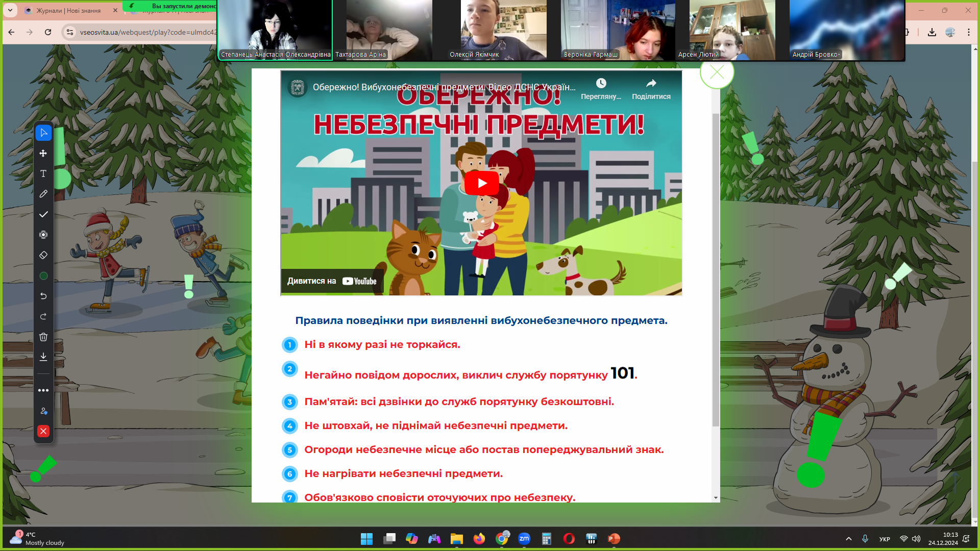Select the Spotlight annotation tool

(x=43, y=235)
